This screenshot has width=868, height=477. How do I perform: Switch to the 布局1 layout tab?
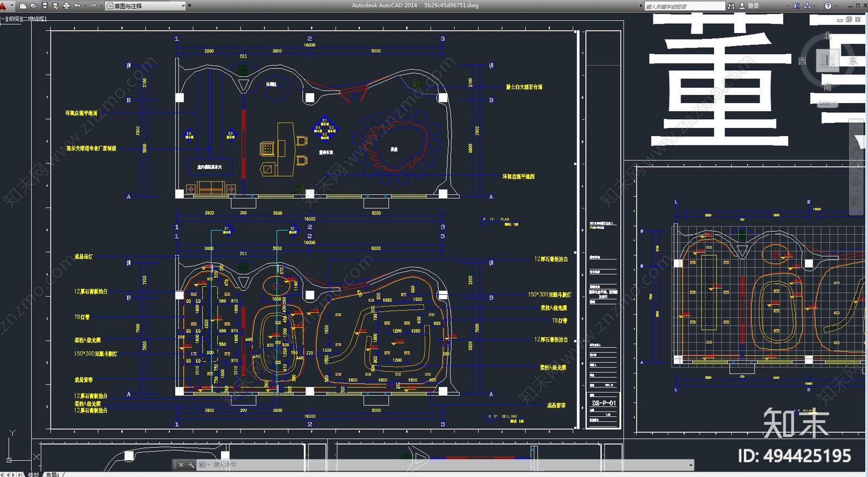[x=53, y=474]
